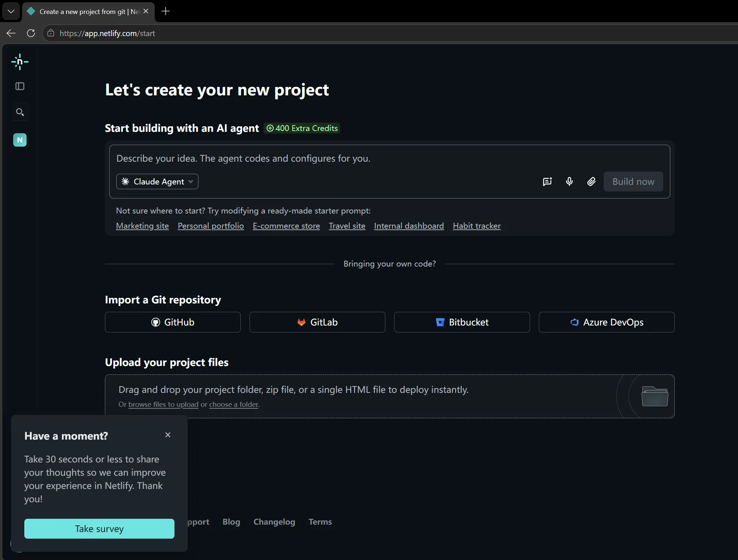
Task: Click the Netlify logo icon
Action: point(20,62)
